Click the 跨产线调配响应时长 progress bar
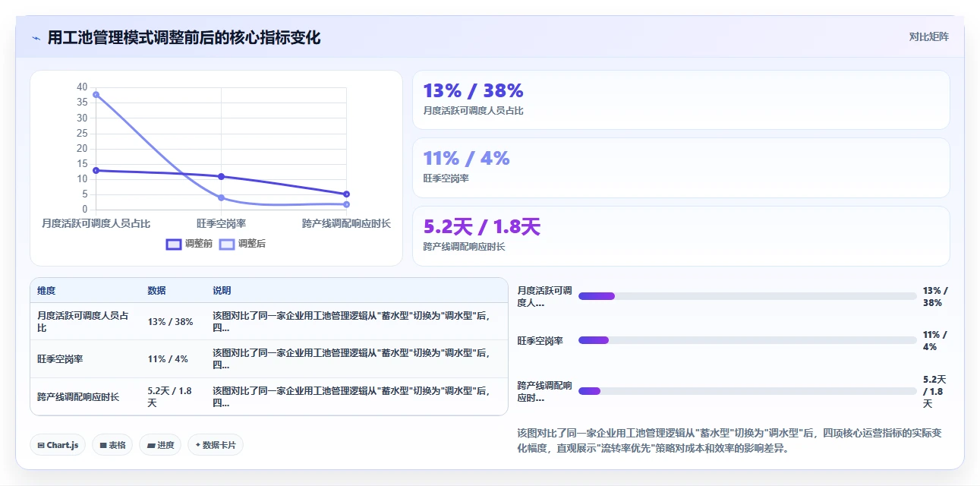This screenshot has height=486, width=980. pos(748,391)
